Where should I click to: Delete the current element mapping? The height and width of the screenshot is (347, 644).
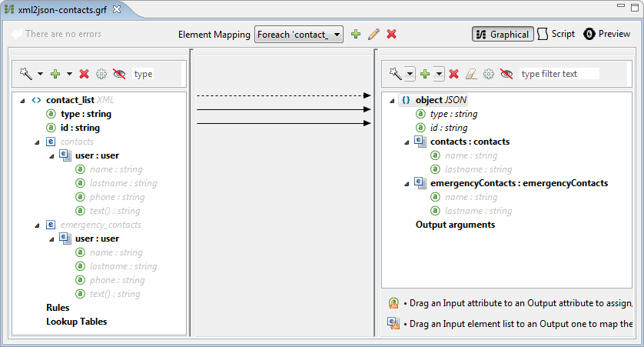[391, 34]
